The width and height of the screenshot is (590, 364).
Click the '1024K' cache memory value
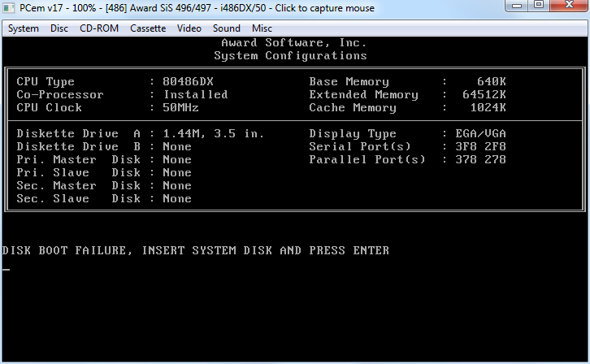(488, 107)
